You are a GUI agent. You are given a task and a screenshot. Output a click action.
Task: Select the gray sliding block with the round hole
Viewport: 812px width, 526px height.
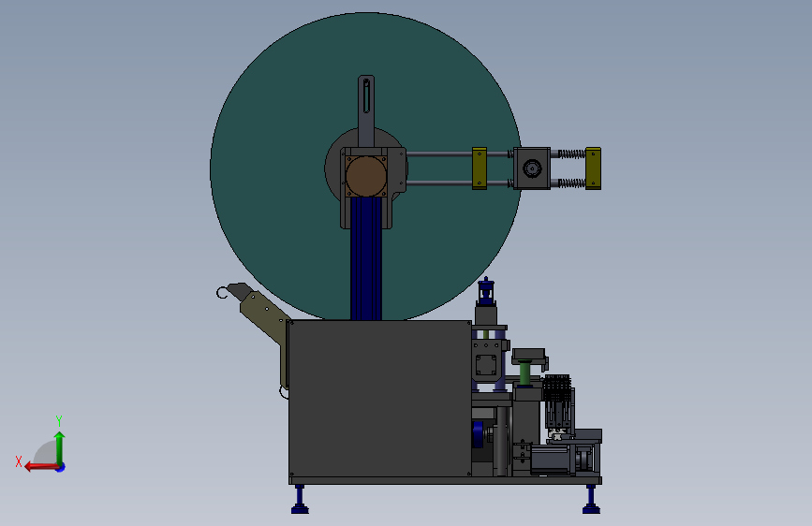pos(532,168)
